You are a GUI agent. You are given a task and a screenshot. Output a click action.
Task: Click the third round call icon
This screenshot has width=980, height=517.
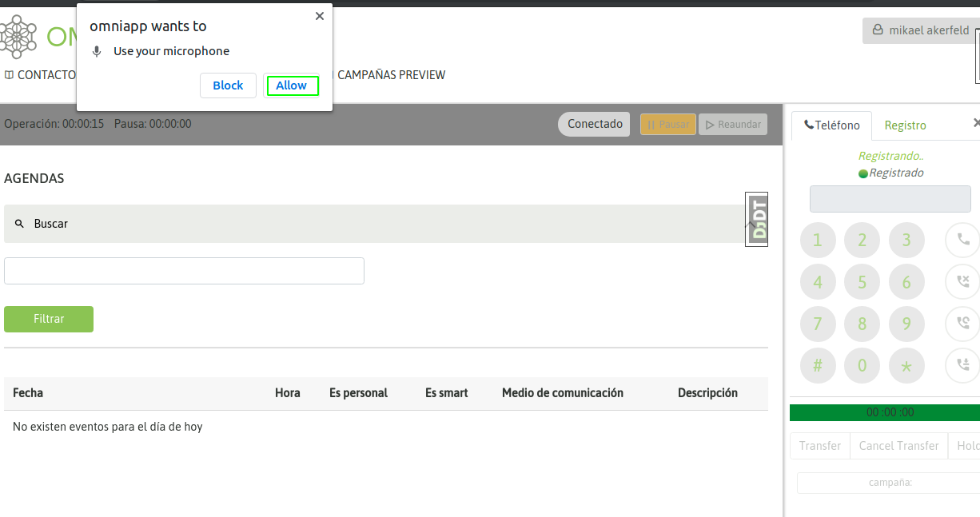tap(962, 324)
